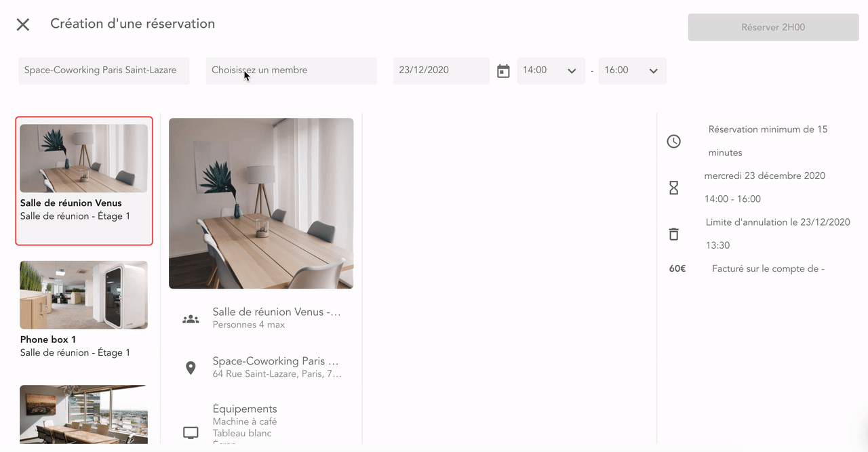
Task: Click the '64 Rue Saint-Lazare, Paris' address text
Action: pyautogui.click(x=277, y=373)
